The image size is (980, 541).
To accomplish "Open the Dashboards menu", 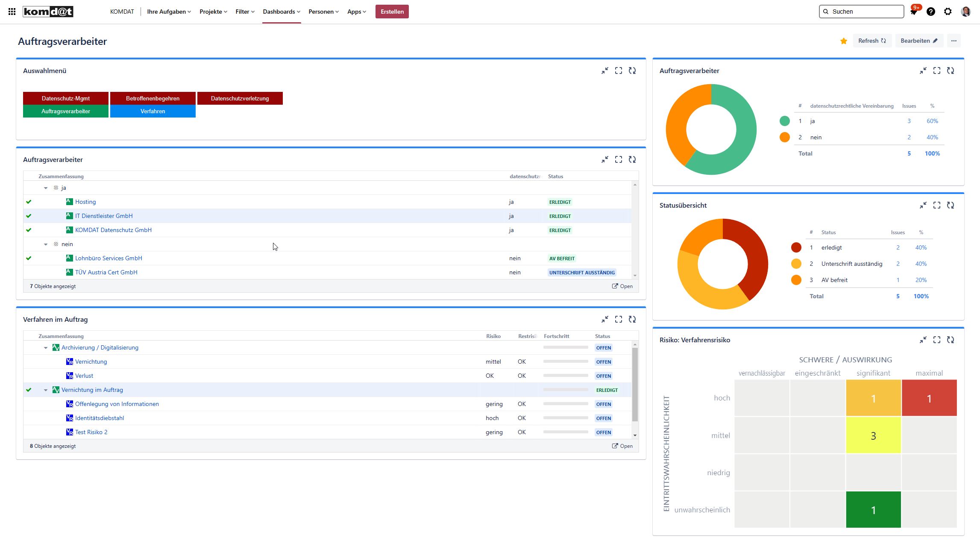I will tap(281, 12).
